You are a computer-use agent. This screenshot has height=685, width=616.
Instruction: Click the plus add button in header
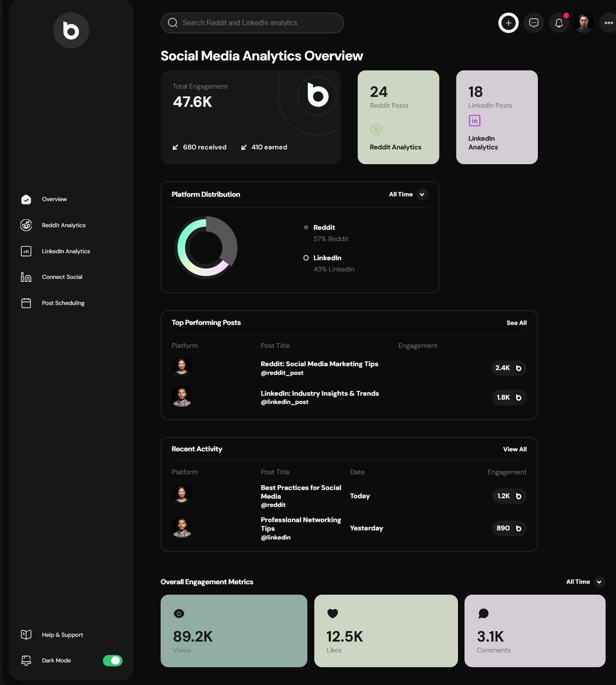508,23
